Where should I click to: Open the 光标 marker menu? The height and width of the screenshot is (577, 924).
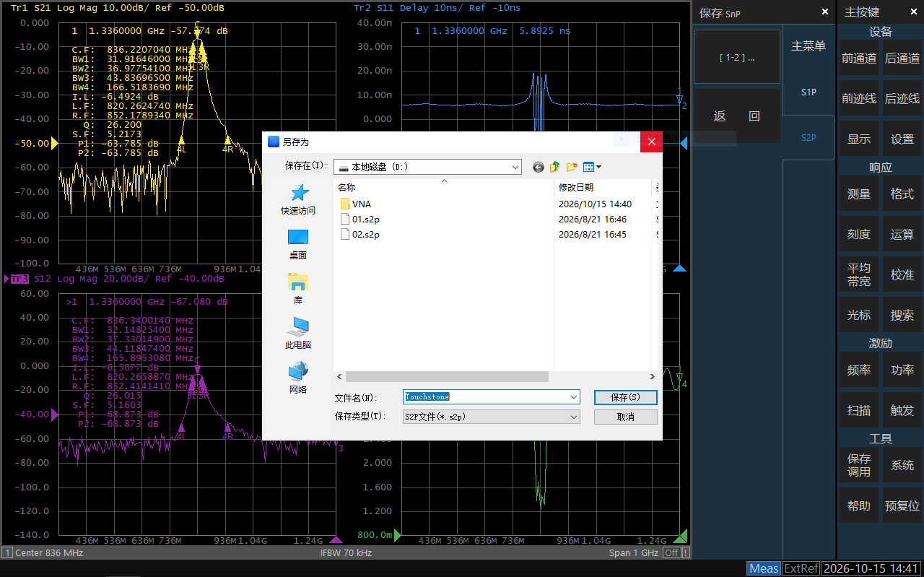pos(859,316)
